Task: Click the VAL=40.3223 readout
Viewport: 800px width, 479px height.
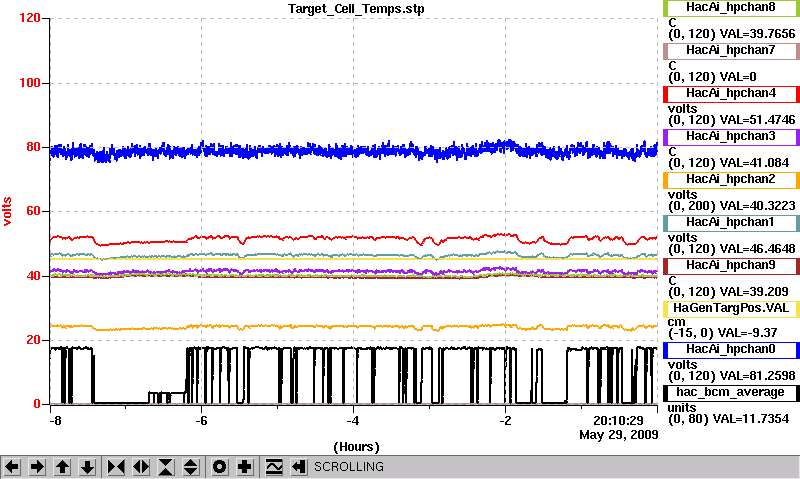Action: (x=757, y=206)
